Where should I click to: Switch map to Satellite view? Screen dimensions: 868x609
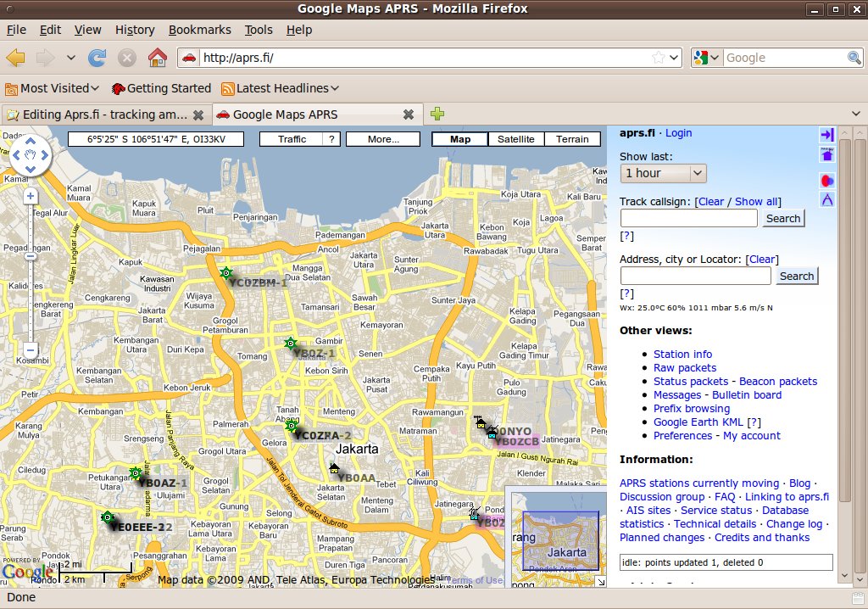[x=515, y=139]
